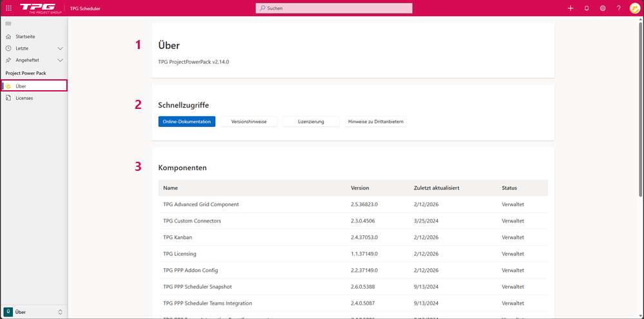The width and height of the screenshot is (644, 319).
Task: Click the page vertical scrollbar
Action: coord(640,110)
